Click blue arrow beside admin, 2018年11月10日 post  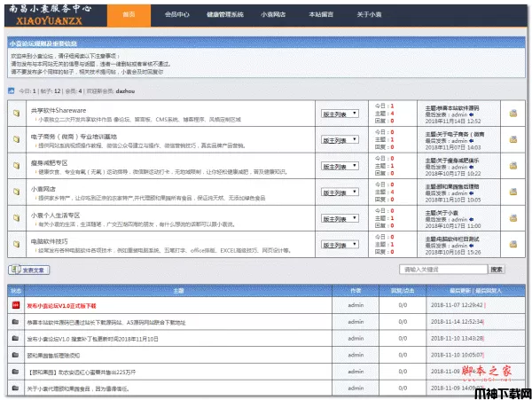point(472,193)
